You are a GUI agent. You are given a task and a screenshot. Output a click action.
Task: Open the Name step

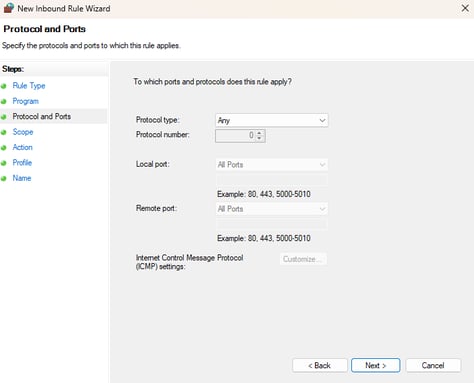[22, 178]
